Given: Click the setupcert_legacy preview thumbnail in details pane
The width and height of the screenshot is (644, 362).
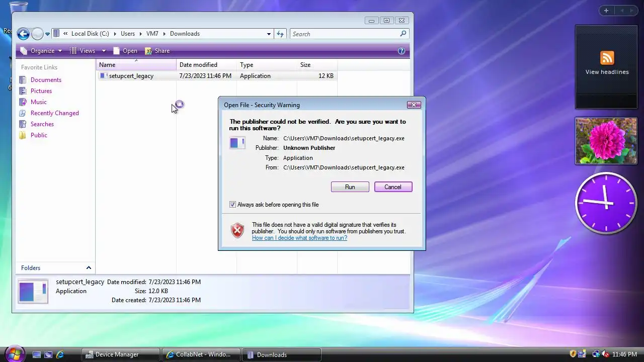Looking at the screenshot, I should pyautogui.click(x=33, y=291).
